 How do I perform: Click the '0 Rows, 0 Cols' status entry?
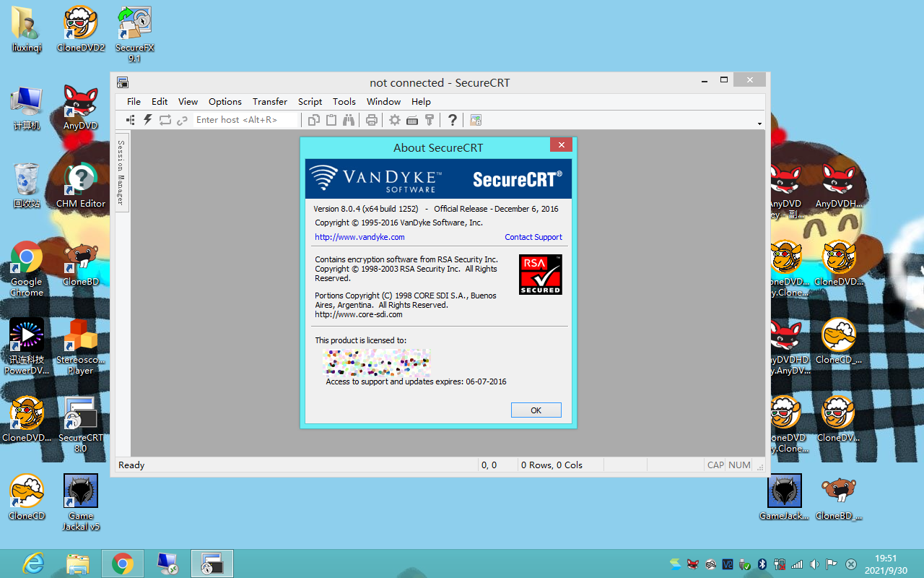[552, 465]
